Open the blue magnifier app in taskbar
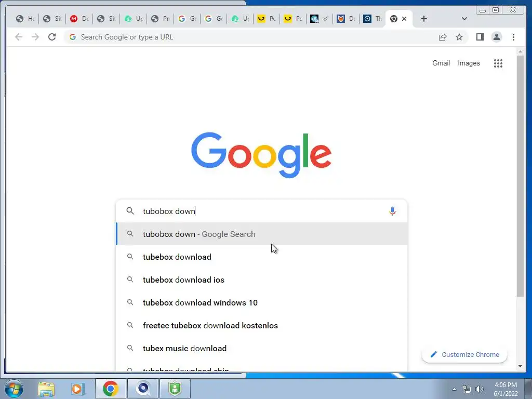The image size is (532, 399). coord(143,389)
